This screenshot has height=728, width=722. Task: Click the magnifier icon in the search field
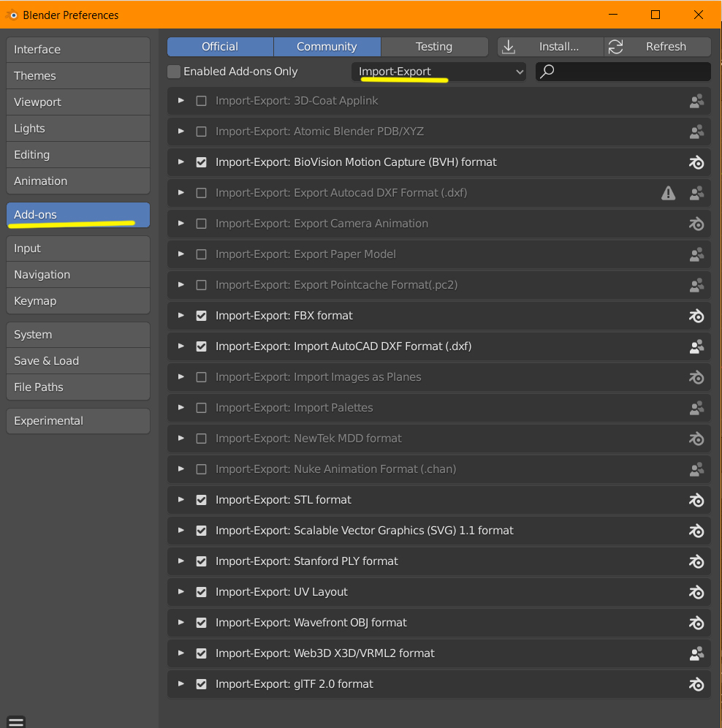(547, 72)
